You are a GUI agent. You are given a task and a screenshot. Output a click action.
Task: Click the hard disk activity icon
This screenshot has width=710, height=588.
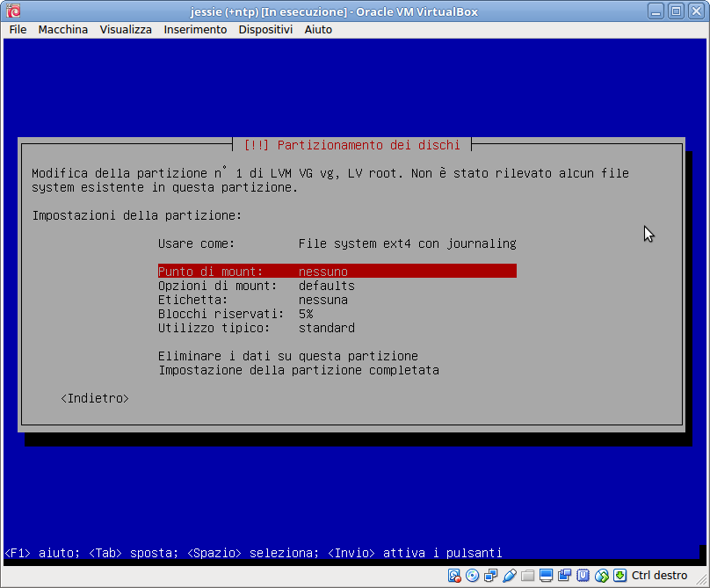454,576
